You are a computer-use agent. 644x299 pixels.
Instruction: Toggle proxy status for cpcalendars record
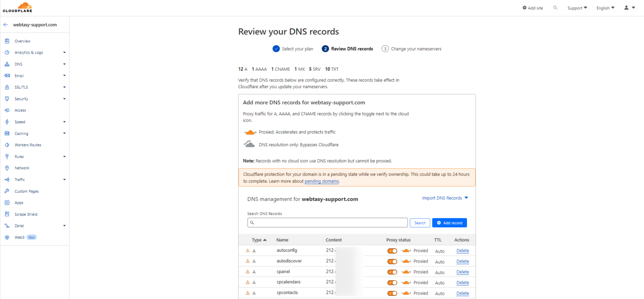[x=392, y=283]
